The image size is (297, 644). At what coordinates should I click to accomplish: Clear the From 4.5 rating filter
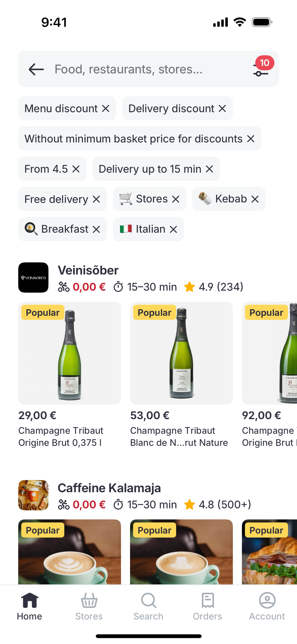click(76, 169)
